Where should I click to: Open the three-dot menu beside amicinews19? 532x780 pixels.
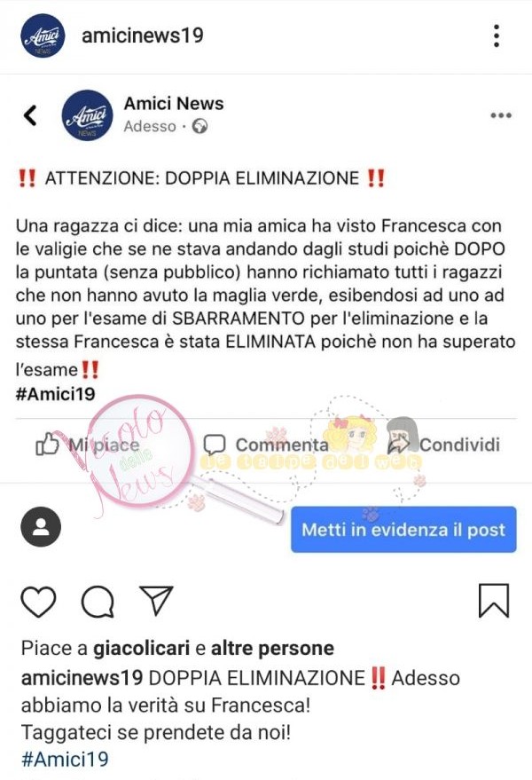(x=497, y=35)
